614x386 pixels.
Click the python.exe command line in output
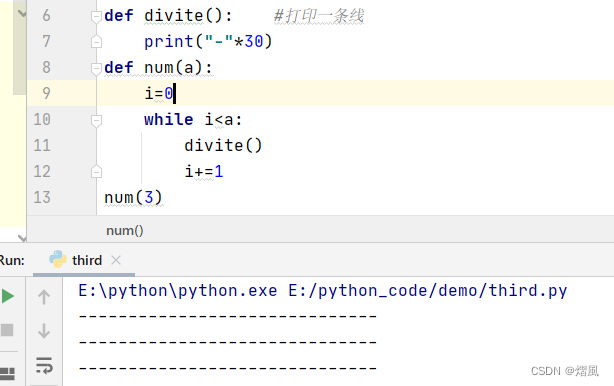pos(323,291)
